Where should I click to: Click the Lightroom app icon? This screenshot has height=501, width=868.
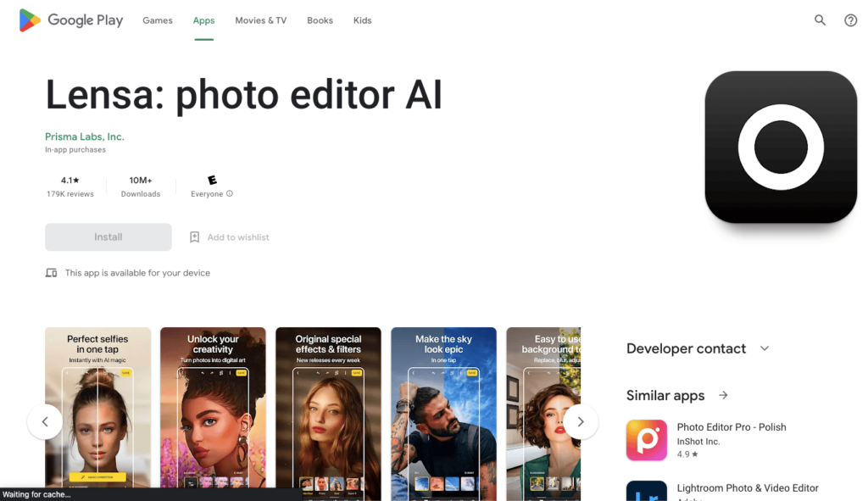pos(647,491)
